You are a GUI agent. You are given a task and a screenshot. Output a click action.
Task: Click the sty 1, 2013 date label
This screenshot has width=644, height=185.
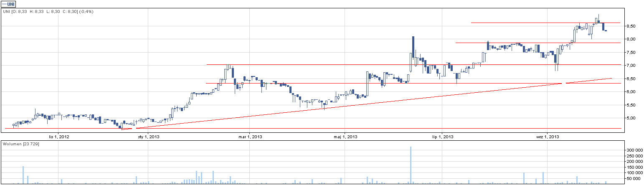pos(149,137)
